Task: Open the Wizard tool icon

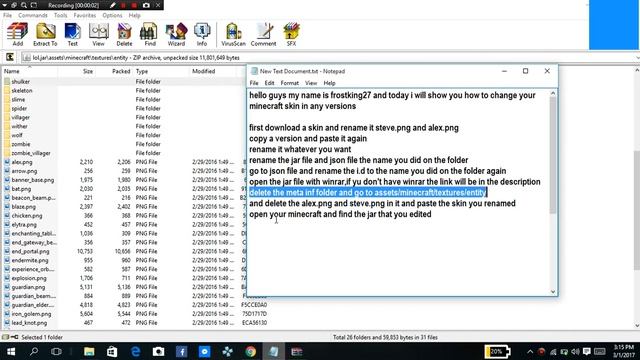Action: pos(176,34)
